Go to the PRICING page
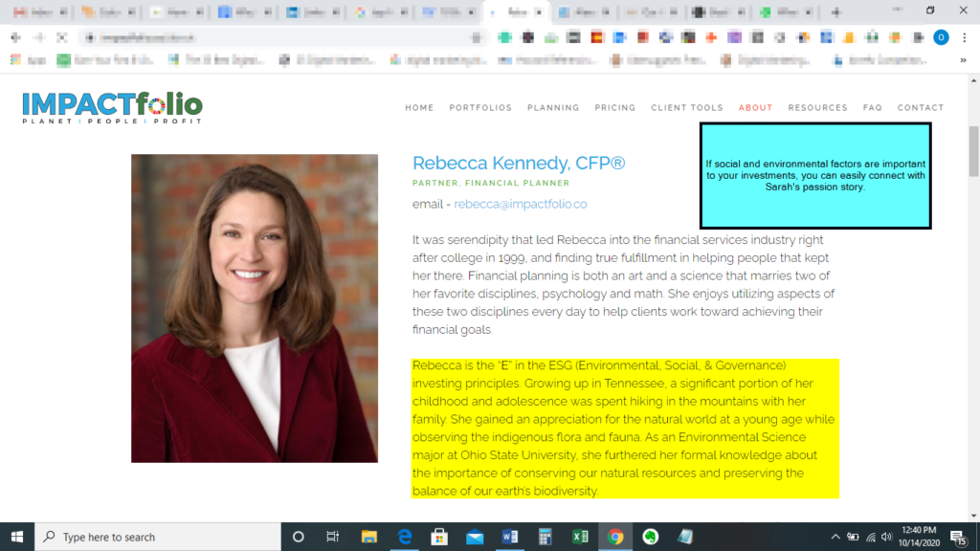Viewport: 980px width, 551px height. 614,108
